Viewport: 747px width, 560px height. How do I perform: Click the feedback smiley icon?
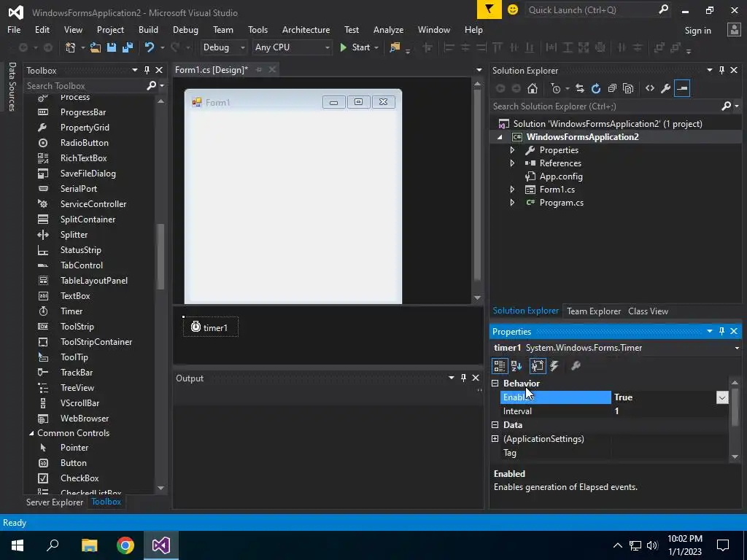click(x=513, y=9)
